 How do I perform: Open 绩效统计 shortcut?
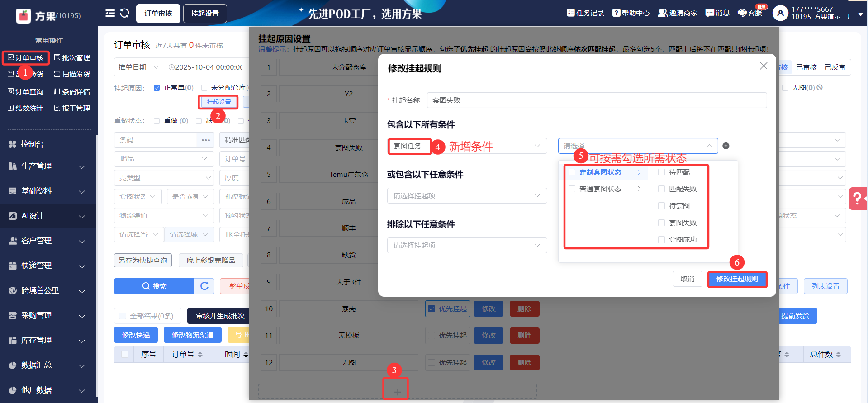click(25, 108)
